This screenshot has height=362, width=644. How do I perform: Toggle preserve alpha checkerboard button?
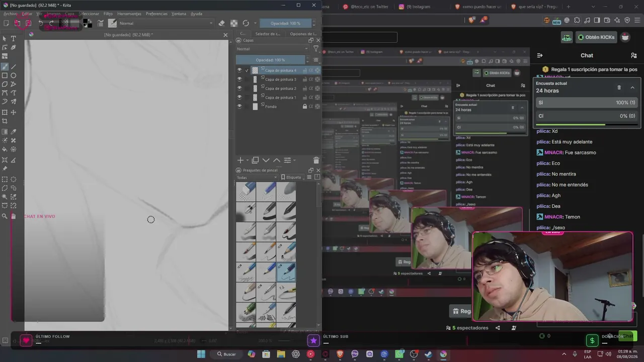(234, 23)
